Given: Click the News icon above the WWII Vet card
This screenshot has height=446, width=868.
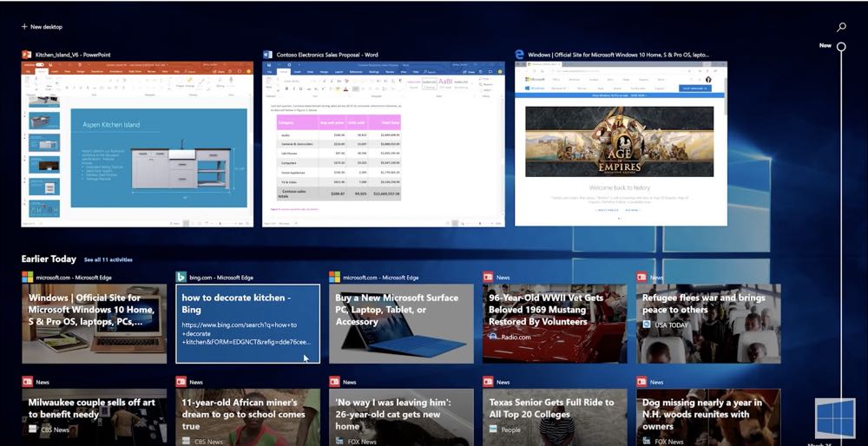Looking at the screenshot, I should pyautogui.click(x=488, y=277).
